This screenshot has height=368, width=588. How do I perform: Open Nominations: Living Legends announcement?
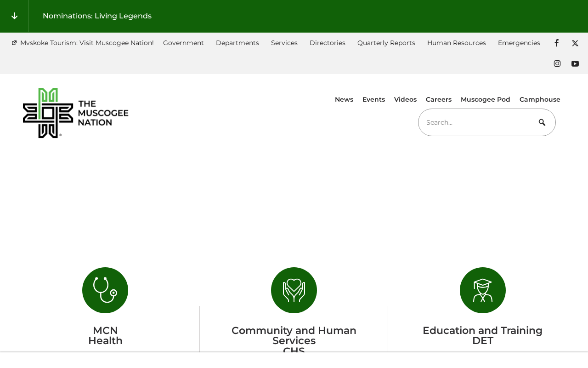(97, 16)
